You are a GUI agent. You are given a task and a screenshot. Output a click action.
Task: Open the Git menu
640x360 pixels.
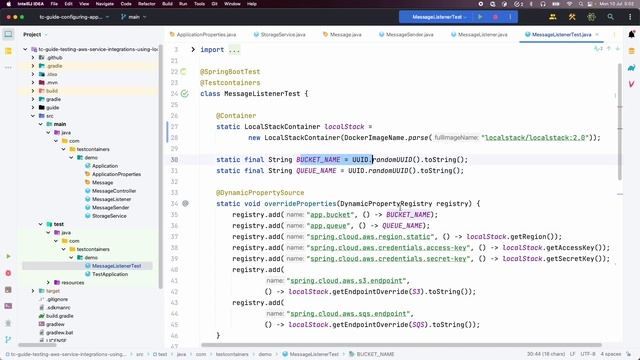click(x=214, y=4)
